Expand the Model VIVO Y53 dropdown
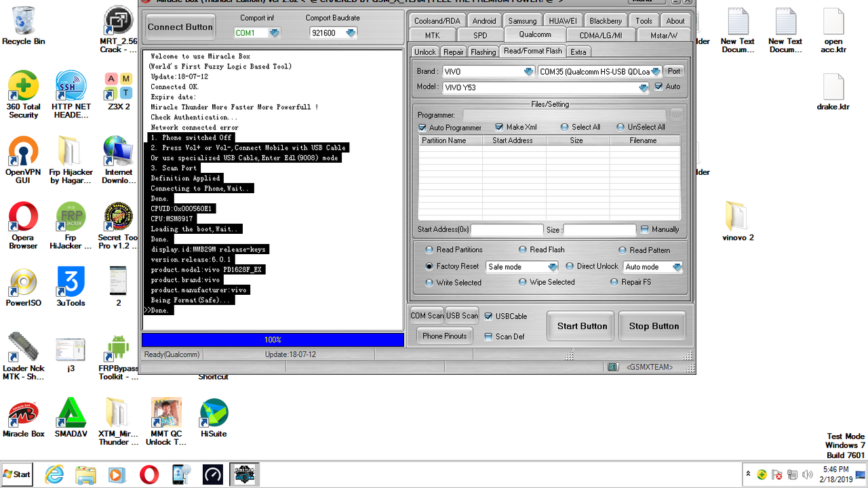 (x=644, y=88)
